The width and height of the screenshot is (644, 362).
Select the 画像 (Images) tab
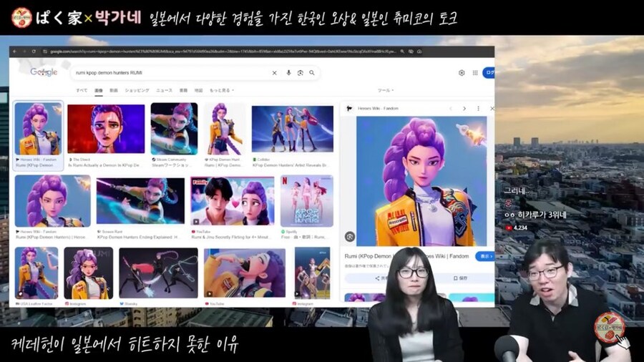[x=99, y=90]
